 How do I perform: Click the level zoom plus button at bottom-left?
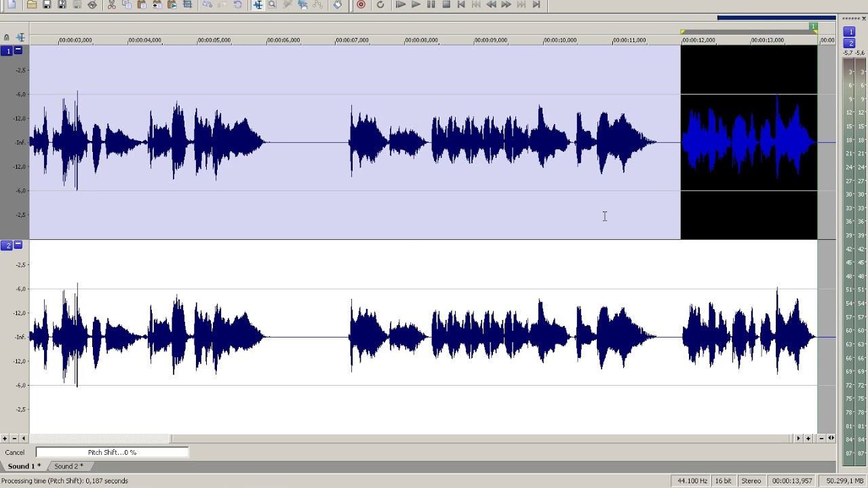(4, 439)
